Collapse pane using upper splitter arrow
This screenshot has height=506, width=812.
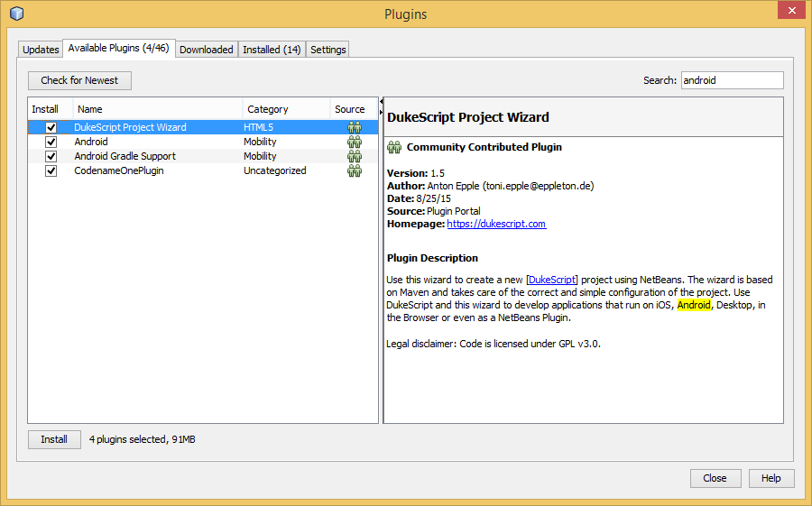[381, 102]
